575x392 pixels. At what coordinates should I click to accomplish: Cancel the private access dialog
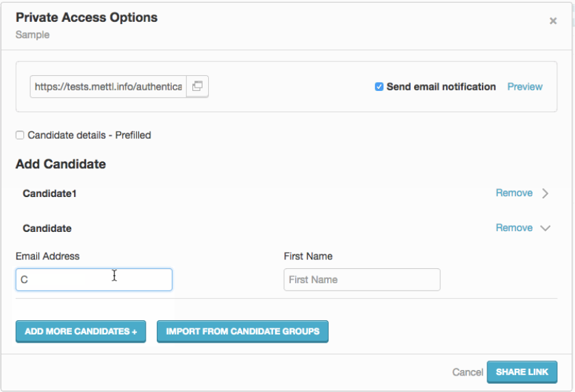coord(468,372)
